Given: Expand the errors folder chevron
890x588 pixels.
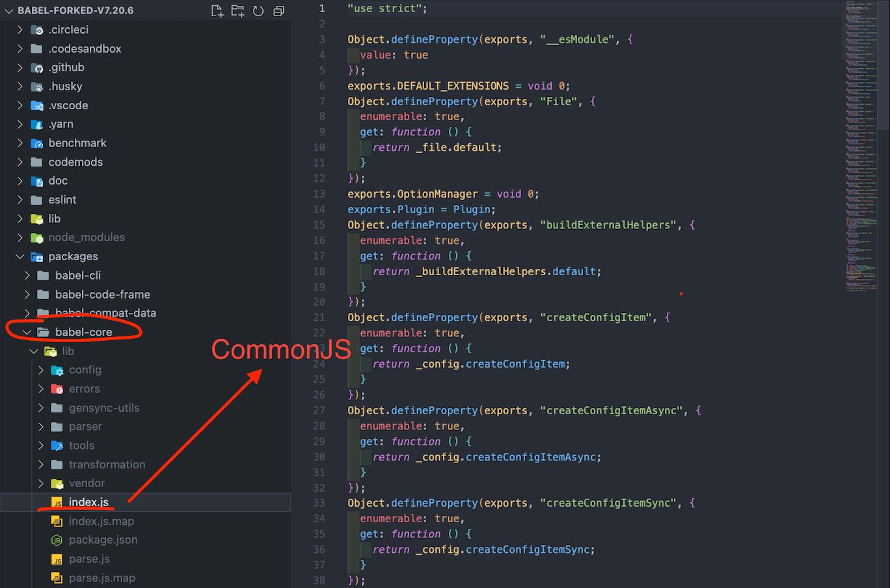Looking at the screenshot, I should tap(40, 389).
